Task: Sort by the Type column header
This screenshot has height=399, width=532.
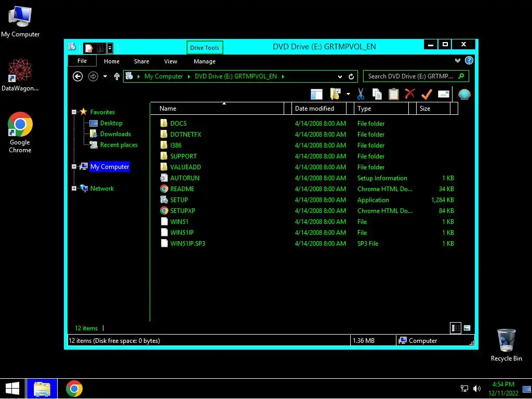Action: (x=381, y=109)
